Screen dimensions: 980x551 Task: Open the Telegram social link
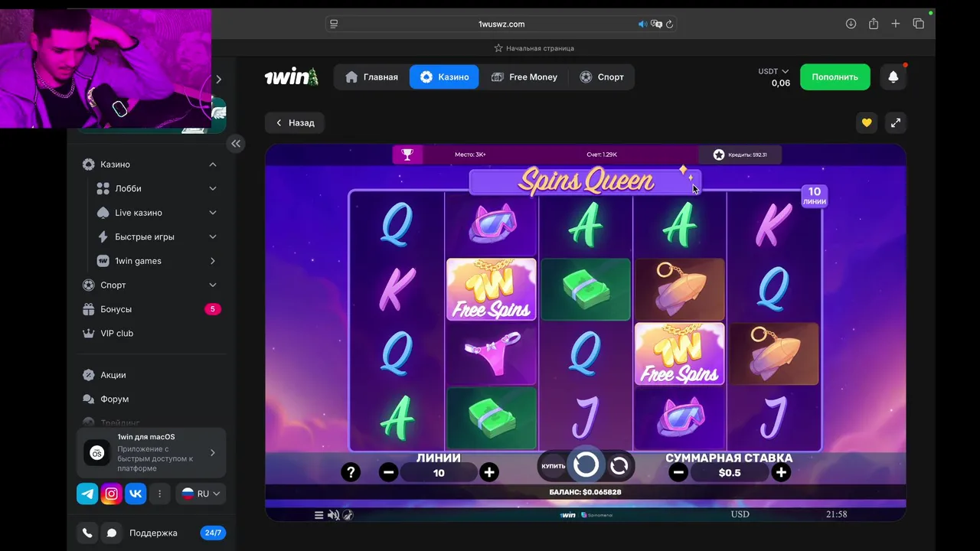[87, 494]
